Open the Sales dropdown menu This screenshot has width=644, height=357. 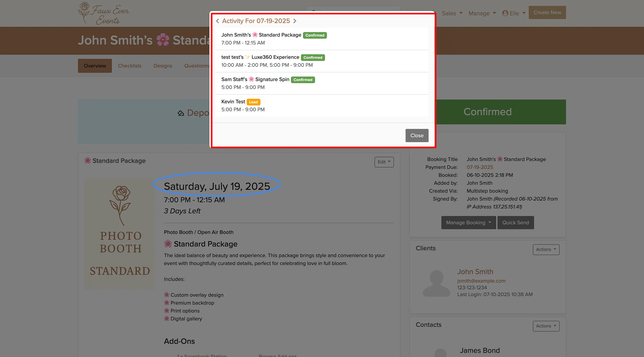point(452,13)
